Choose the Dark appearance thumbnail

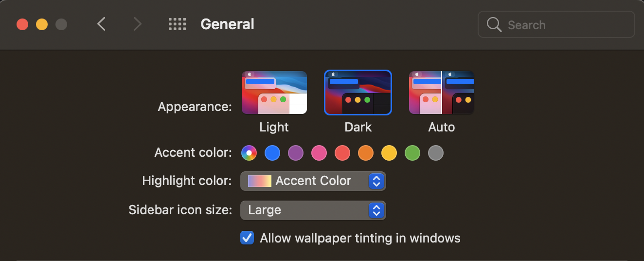pos(358,93)
